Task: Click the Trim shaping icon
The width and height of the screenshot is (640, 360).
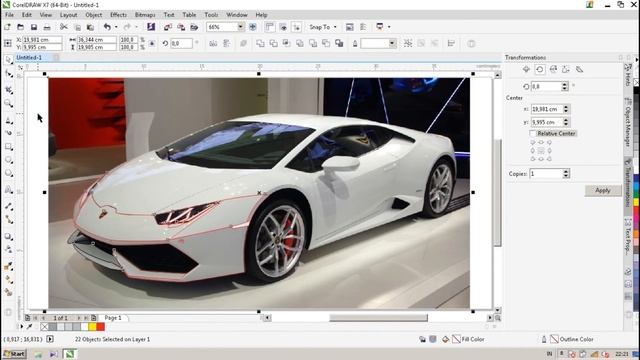Action: tap(273, 43)
